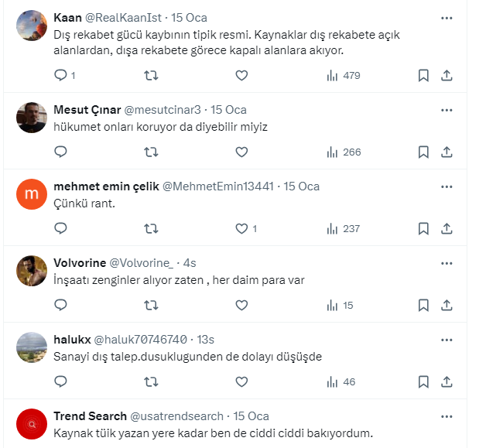Like mehmet emin çelik's tweet

(x=241, y=228)
